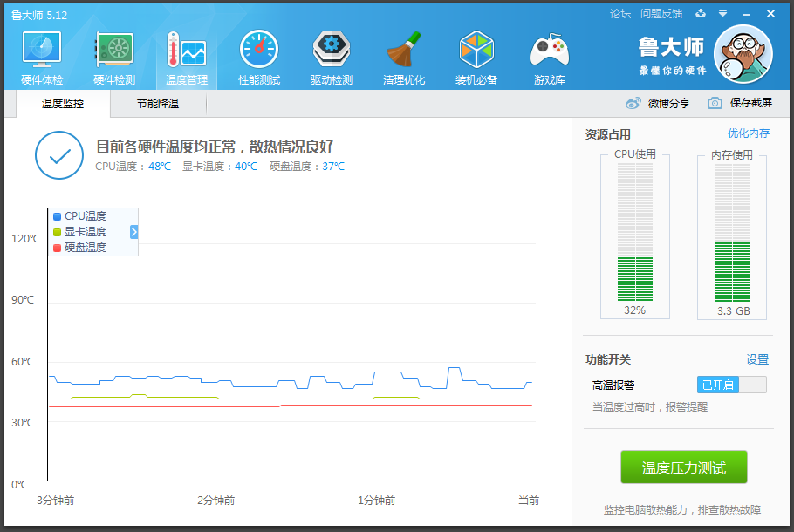The image size is (794, 532).
Task: Click the 资源占用 heading
Action: pos(607,134)
